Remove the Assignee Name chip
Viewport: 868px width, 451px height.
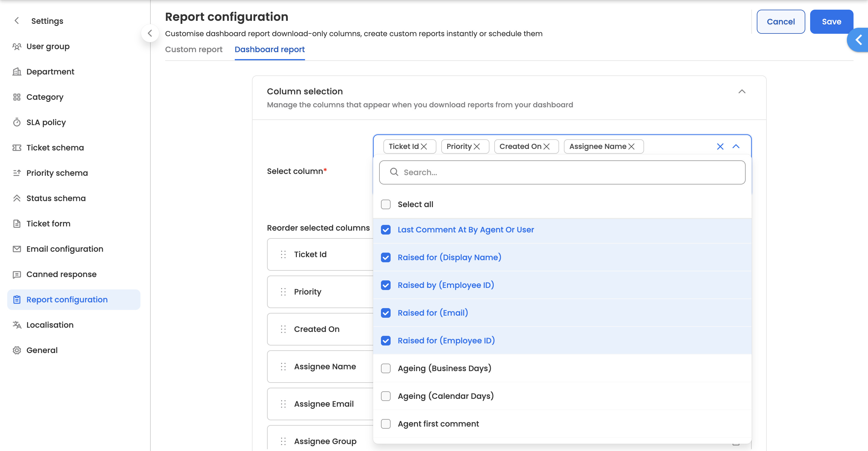click(x=631, y=146)
